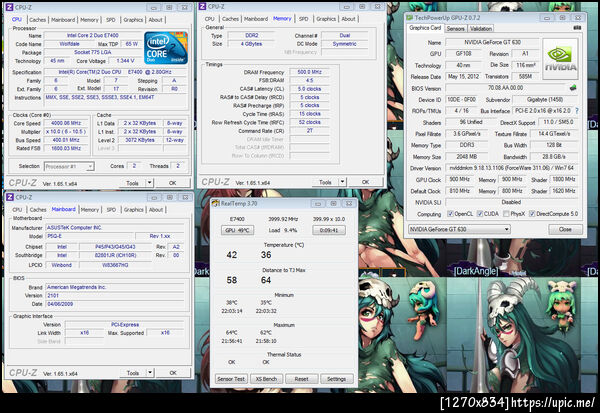Click Reset button in RealTemp

[x=302, y=379]
